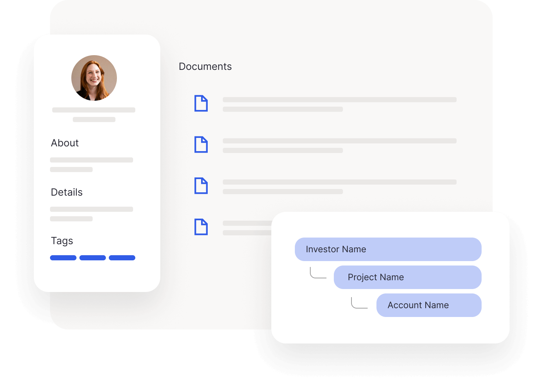The height and width of the screenshot is (392, 543).
Task: Open the Documents section heading
Action: 205,67
